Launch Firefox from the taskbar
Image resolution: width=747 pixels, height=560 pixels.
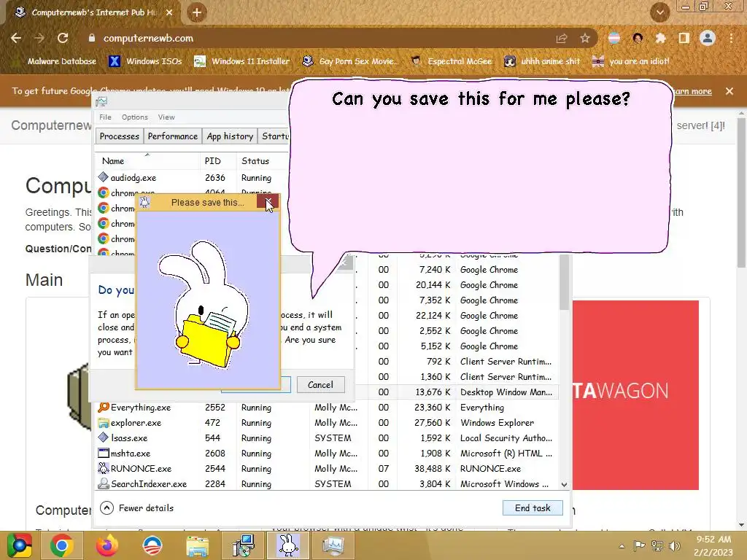tap(107, 545)
